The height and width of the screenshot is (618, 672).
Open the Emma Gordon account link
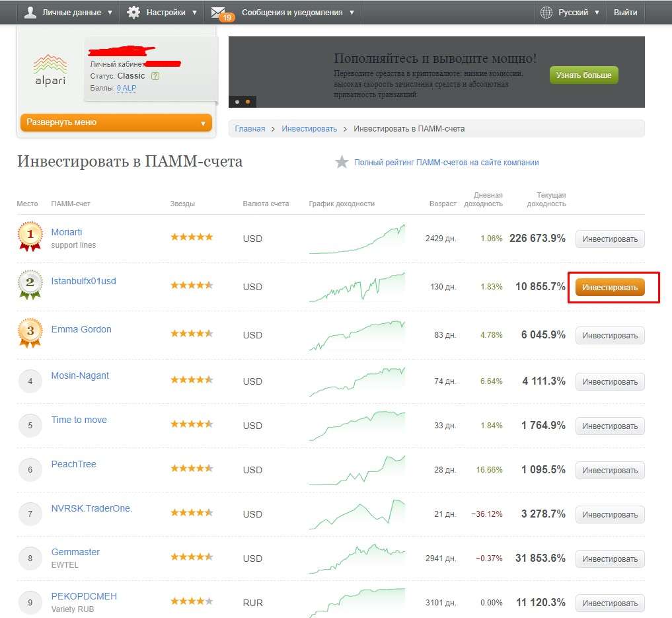coord(81,329)
